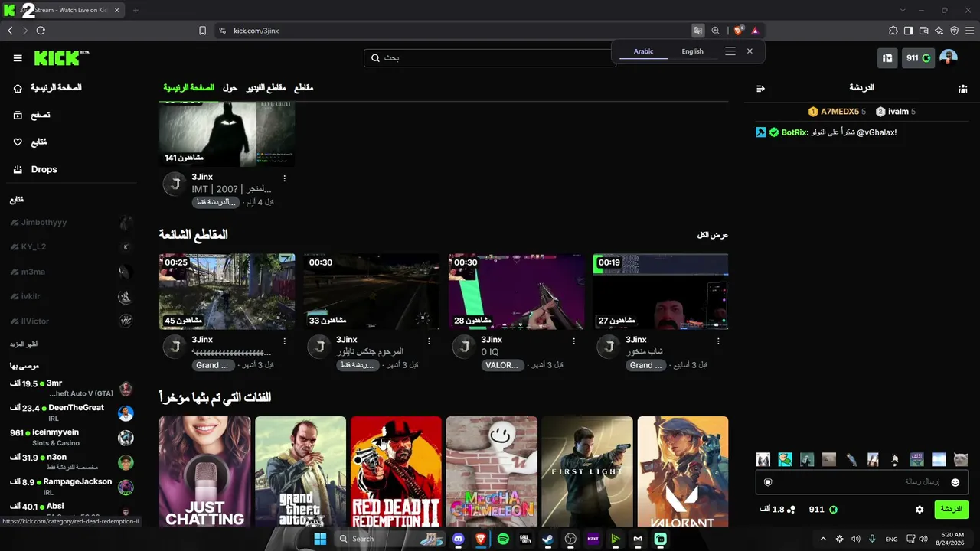Open the Just Chatting category card
This screenshot has width=980, height=551.
pos(204,471)
